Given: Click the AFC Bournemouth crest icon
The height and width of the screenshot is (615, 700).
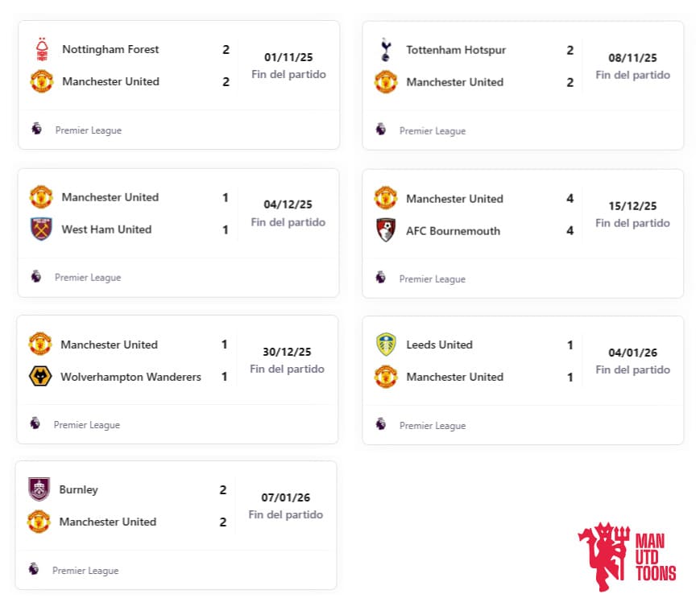Looking at the screenshot, I should point(386,231).
